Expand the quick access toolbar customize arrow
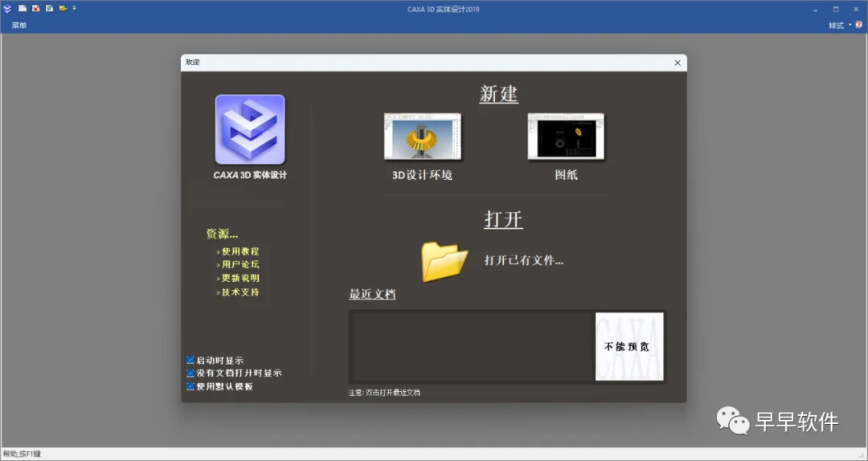Image resolution: width=868 pixels, height=461 pixels. (x=74, y=8)
